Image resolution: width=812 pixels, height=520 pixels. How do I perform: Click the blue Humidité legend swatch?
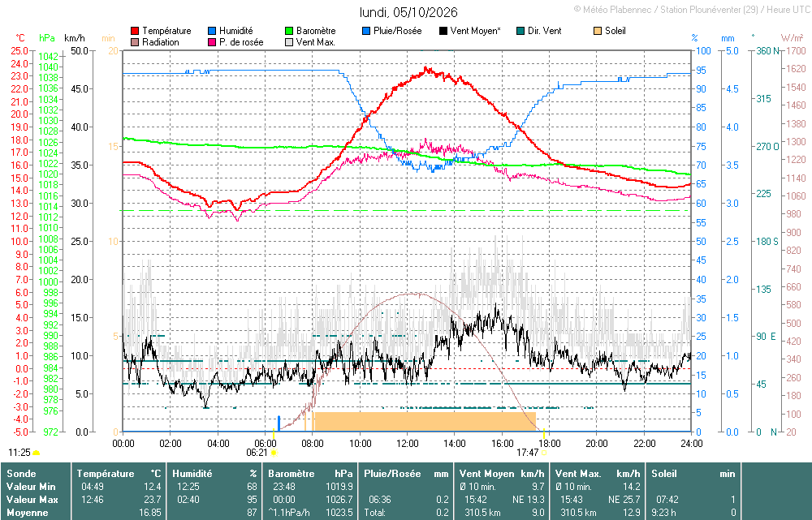point(212,31)
